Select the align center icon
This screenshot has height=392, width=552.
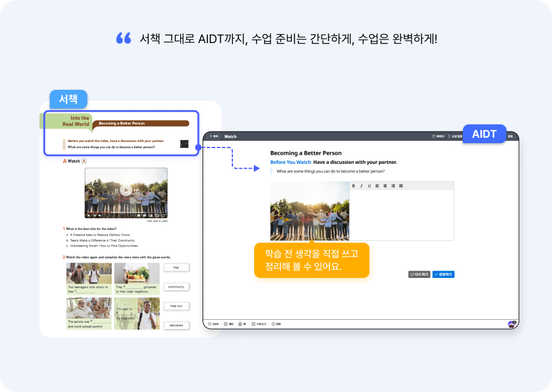coord(385,186)
